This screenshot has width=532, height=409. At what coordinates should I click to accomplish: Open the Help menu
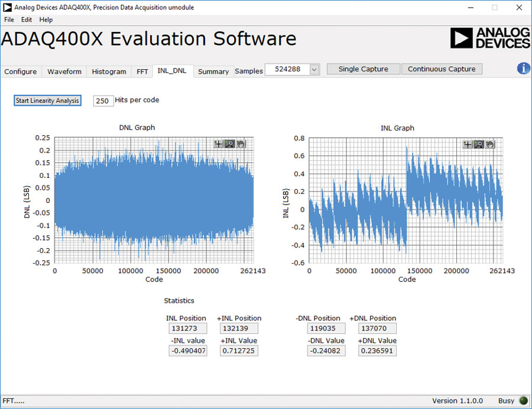click(46, 20)
